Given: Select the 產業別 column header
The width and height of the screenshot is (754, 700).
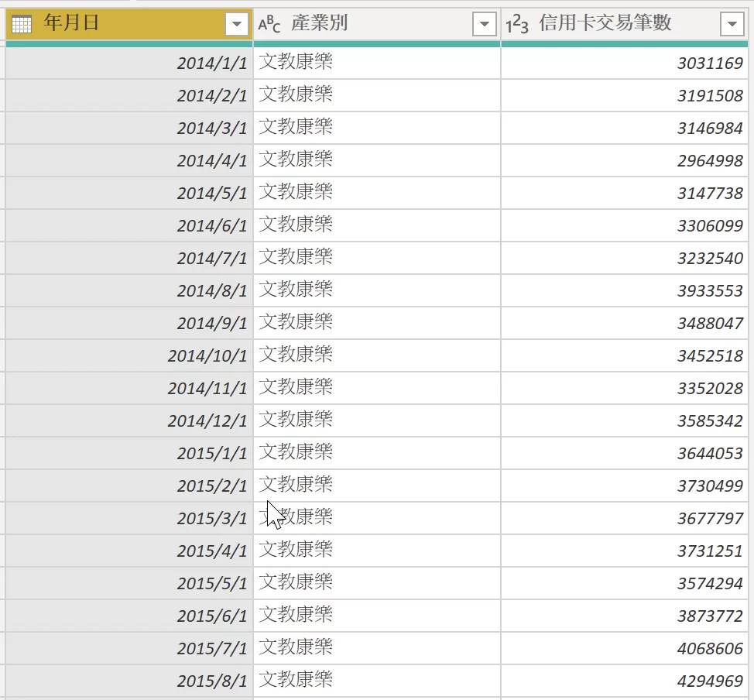Looking at the screenshot, I should (377, 23).
